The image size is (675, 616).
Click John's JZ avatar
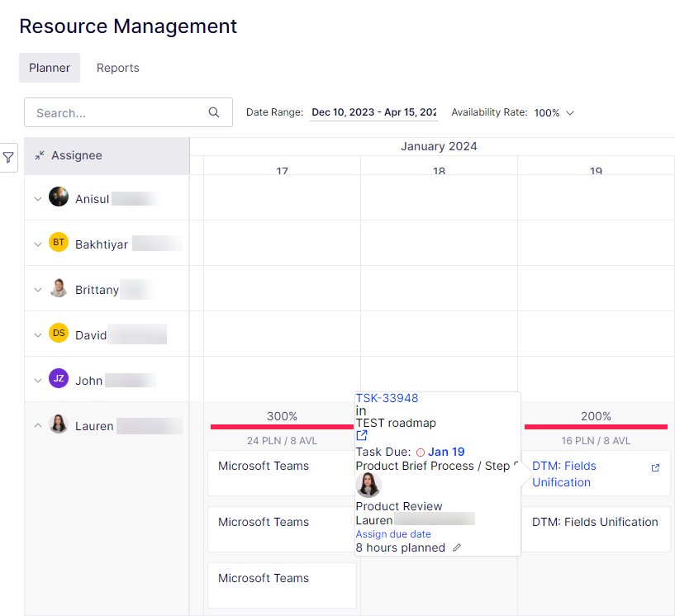[x=59, y=378]
